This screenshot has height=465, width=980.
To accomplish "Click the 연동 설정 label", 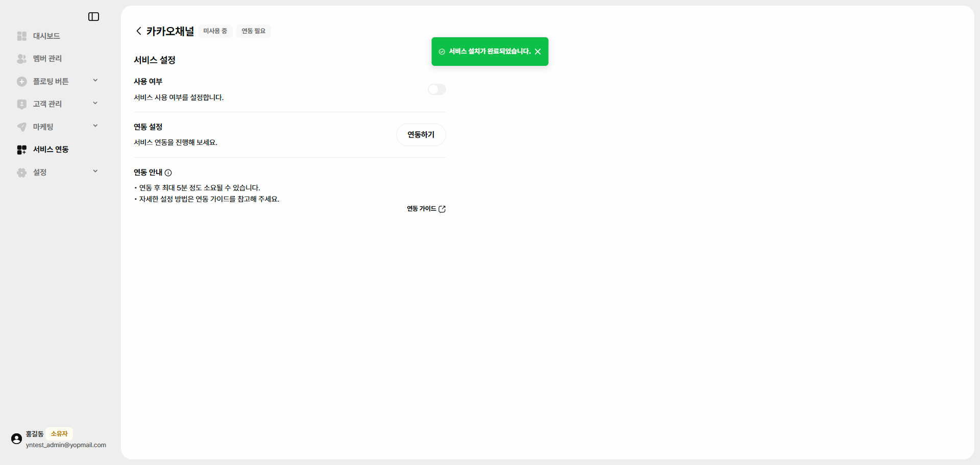I will (148, 127).
